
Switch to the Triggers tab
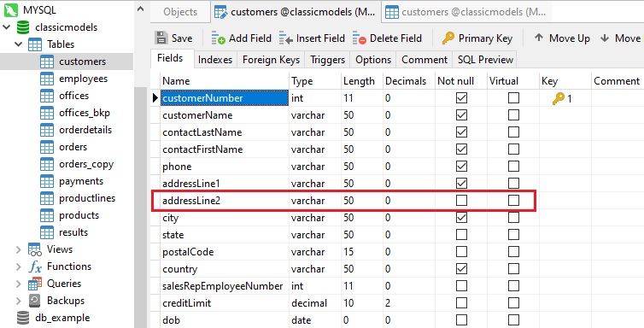click(x=327, y=60)
